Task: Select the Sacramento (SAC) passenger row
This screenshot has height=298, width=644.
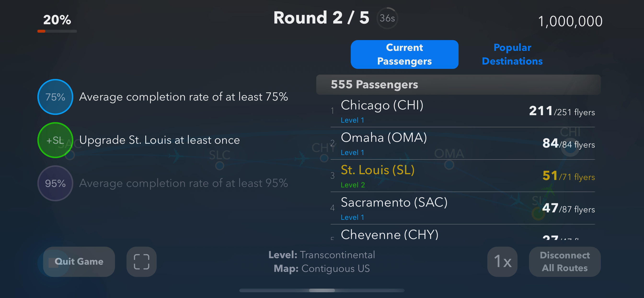Action: [462, 208]
